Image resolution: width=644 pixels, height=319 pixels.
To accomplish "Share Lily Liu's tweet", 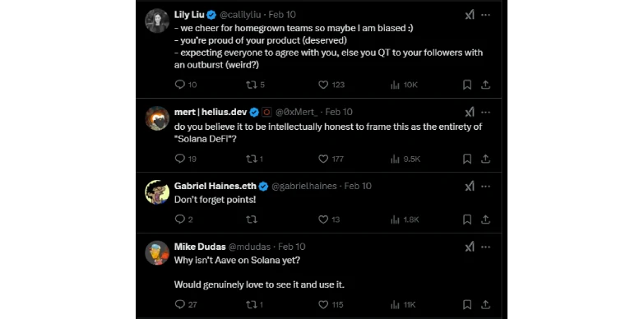I will pyautogui.click(x=485, y=85).
